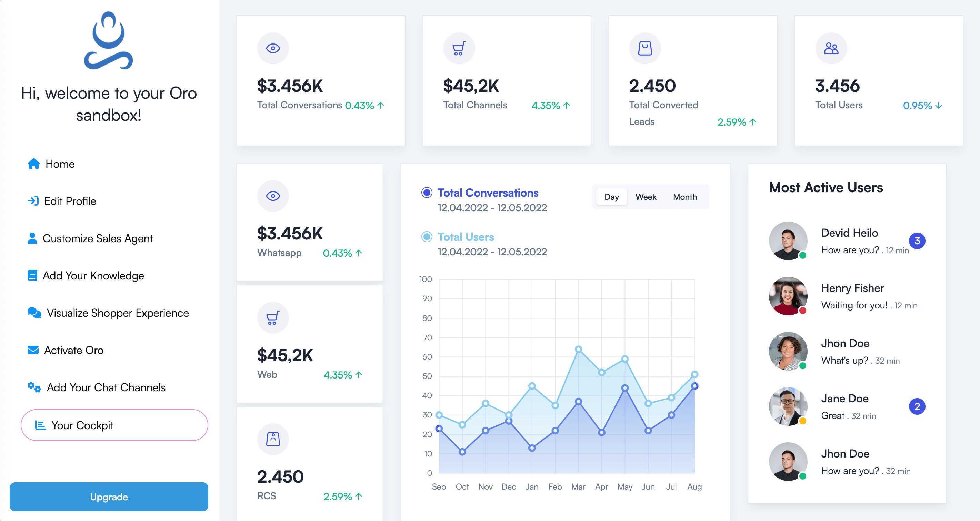This screenshot has width=980, height=521.
Task: Click the Visualize Shopper Experience chat icon
Action: pyautogui.click(x=34, y=313)
